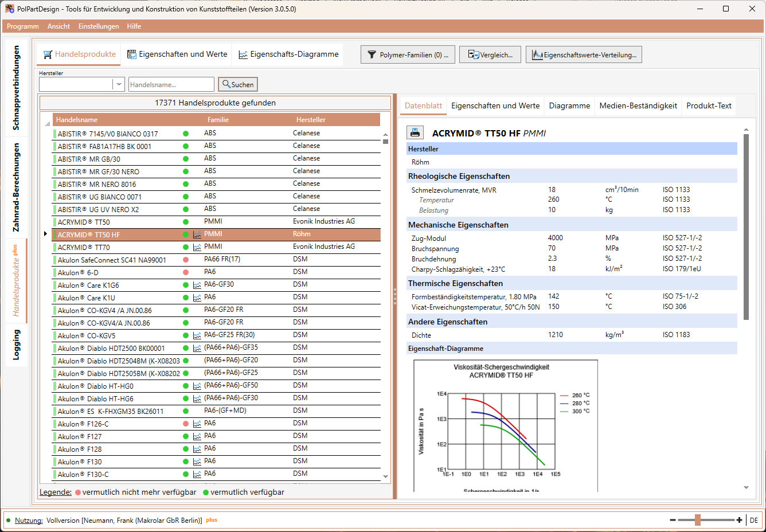Viewport: 766px width, 532px height.
Task: Click the diagram icon for Akulon® F126-C
Action: (197, 424)
